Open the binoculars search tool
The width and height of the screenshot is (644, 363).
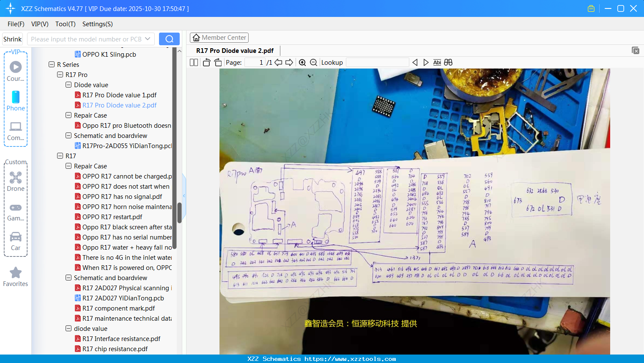tap(448, 62)
